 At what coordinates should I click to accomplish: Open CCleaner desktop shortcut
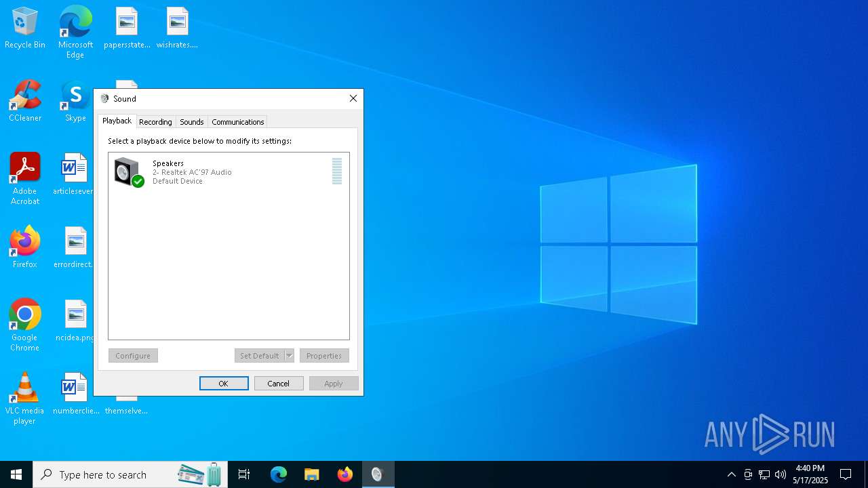25,101
